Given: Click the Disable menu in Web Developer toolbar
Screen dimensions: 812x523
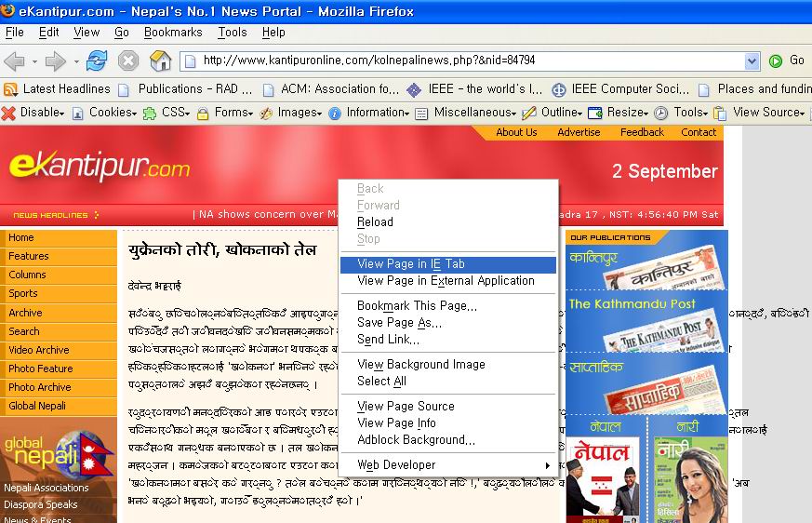Looking at the screenshot, I should (x=33, y=113).
